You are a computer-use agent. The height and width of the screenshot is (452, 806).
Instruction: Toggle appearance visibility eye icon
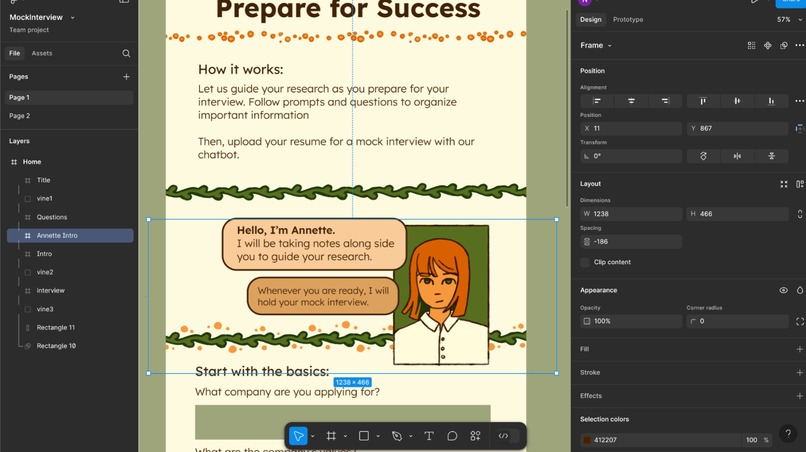(783, 291)
